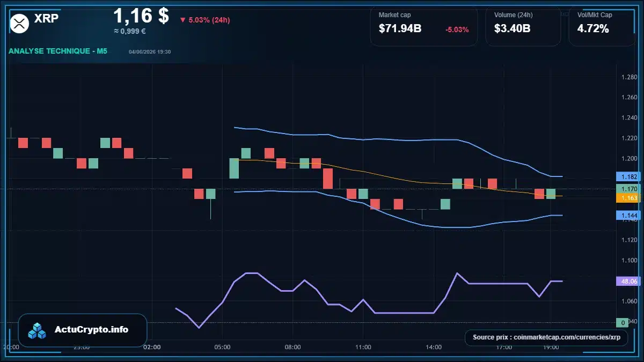
Task: Click the 1.170 current price tag
Action: pos(628,189)
